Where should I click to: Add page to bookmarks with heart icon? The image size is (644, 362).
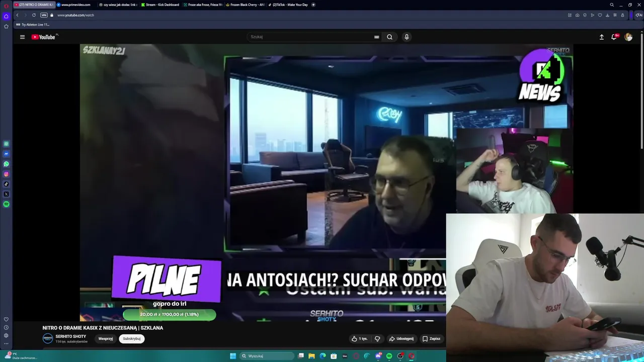pos(600,15)
